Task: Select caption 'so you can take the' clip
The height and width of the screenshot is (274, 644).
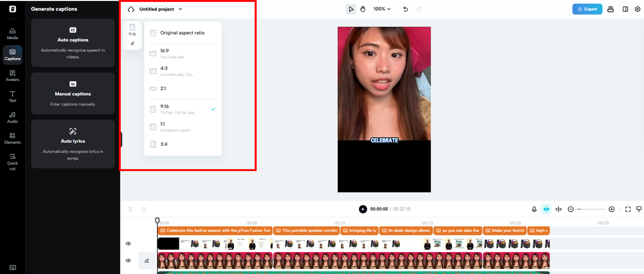Action: pos(458,231)
